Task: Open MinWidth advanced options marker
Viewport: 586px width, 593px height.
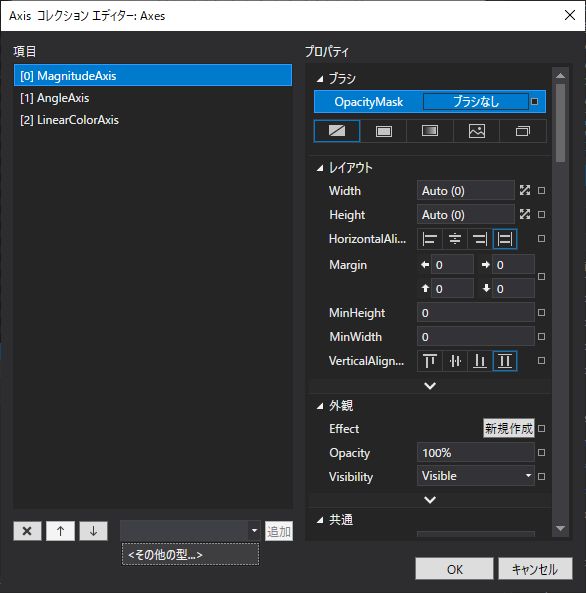Action: (x=541, y=337)
